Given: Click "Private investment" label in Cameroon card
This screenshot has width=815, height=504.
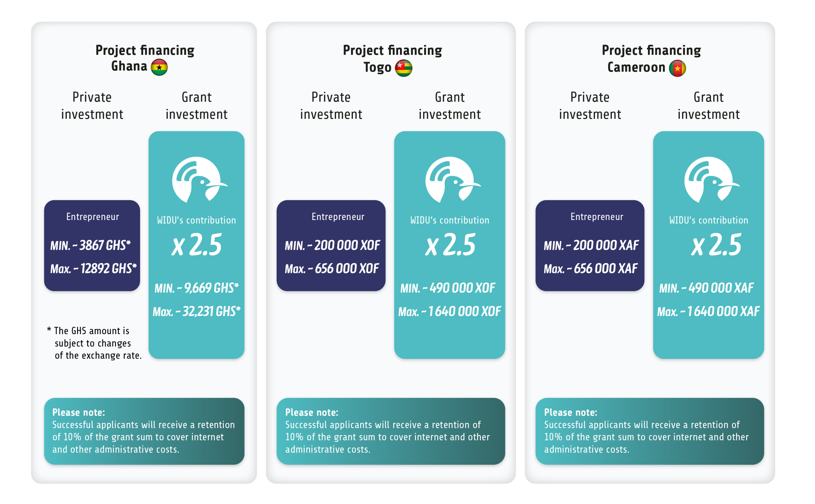Looking at the screenshot, I should coord(590,105).
